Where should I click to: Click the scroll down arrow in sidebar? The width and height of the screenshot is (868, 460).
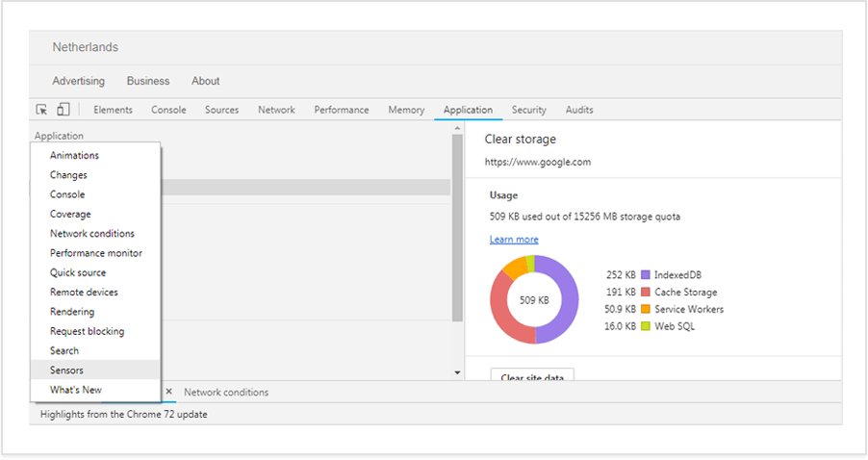(457, 372)
